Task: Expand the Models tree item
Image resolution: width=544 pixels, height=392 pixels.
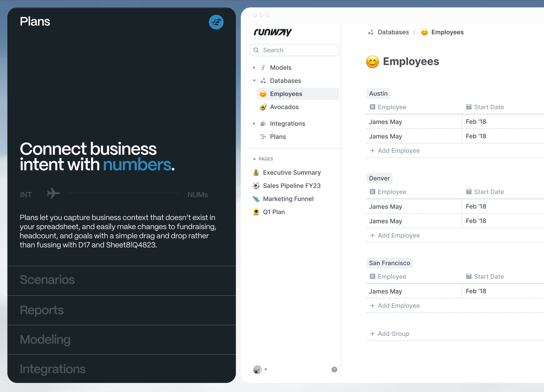Action: point(254,68)
